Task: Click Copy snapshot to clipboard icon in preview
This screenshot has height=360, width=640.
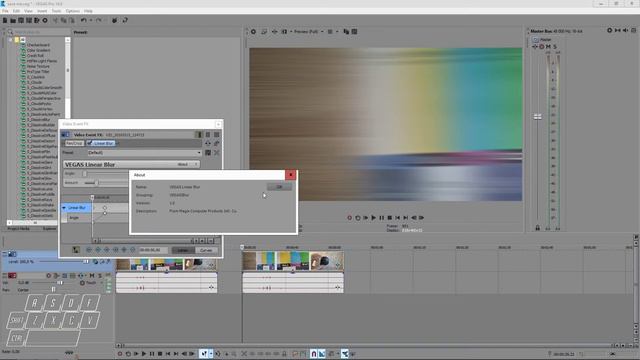Action: [x=346, y=31]
